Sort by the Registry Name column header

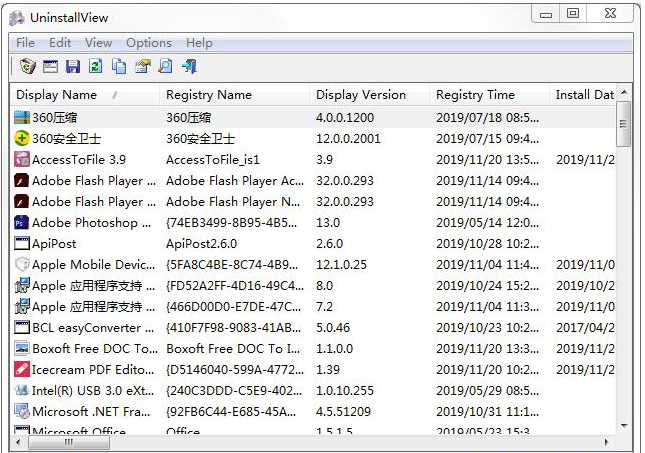tap(234, 95)
